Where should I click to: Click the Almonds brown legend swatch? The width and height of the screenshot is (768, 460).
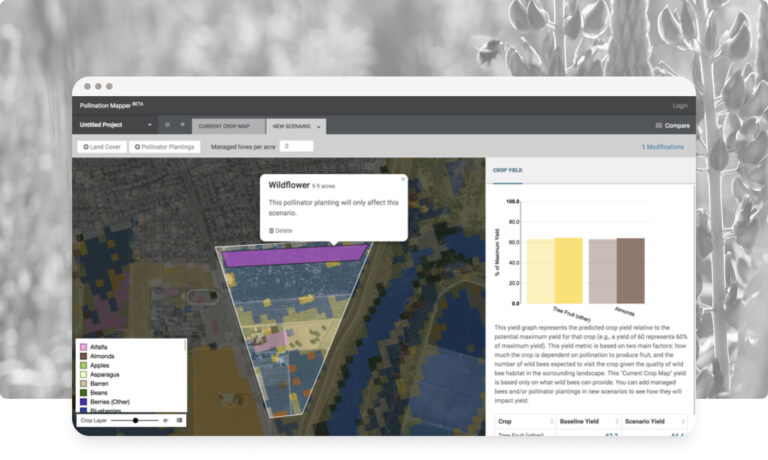tap(83, 356)
